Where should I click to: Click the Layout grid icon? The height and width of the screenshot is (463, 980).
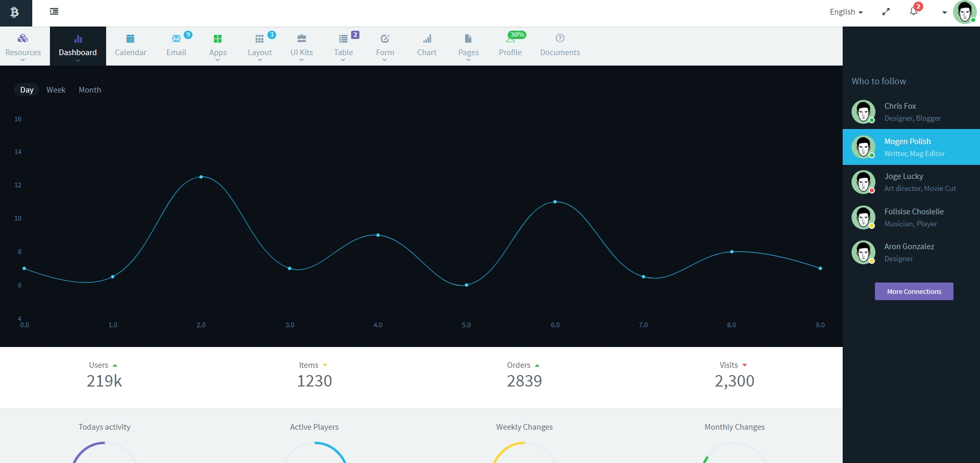pos(260,38)
